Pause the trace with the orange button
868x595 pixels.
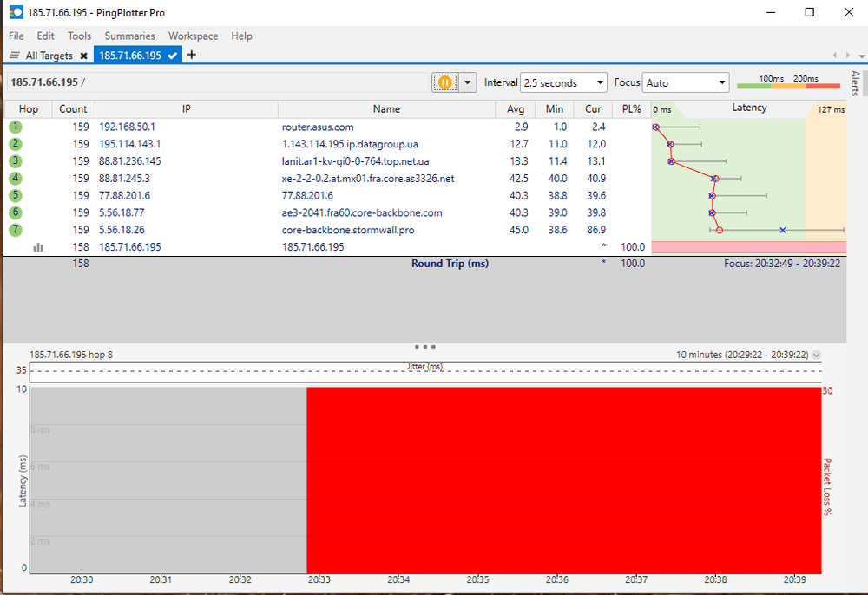click(x=444, y=82)
